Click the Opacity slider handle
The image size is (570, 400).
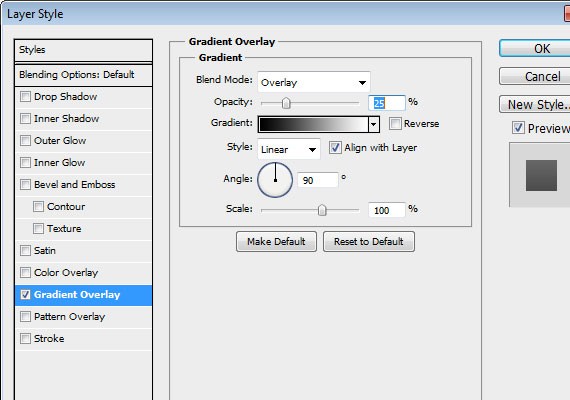point(286,103)
